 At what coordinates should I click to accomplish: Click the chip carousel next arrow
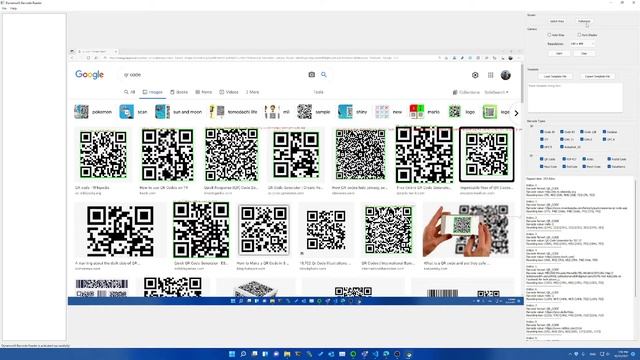[516, 113]
